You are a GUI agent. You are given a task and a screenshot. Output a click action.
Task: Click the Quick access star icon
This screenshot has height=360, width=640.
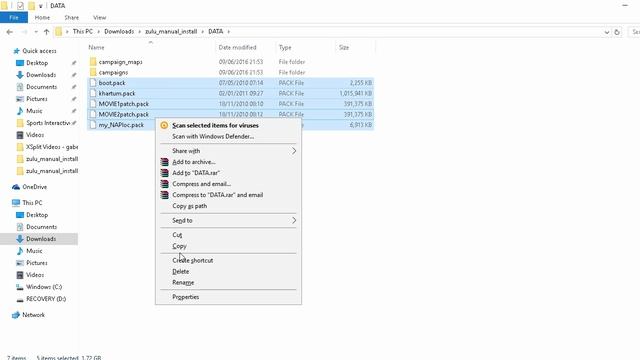click(x=16, y=51)
